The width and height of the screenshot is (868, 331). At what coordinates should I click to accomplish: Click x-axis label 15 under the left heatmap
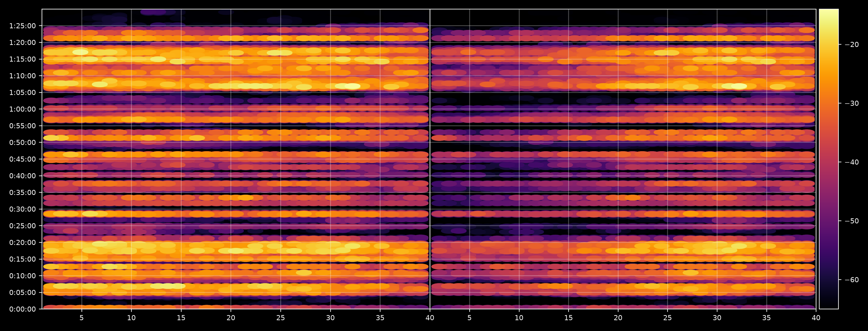tap(181, 318)
